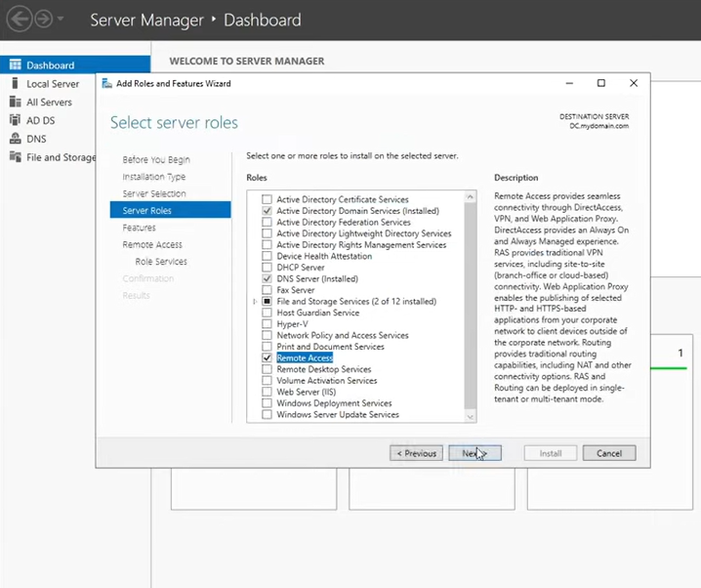
Task: Enable Web Server (IIS) checkbox
Action: tap(267, 392)
